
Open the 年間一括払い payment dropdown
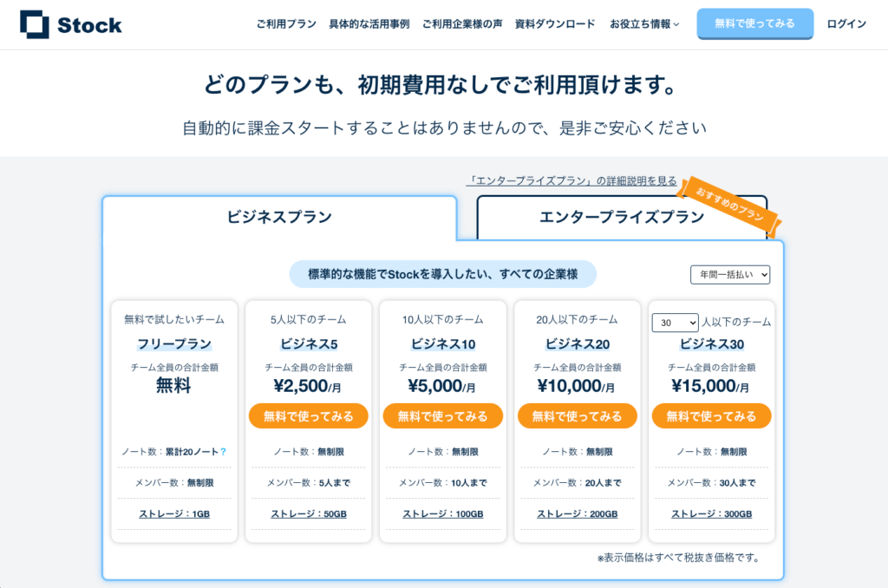click(730, 275)
